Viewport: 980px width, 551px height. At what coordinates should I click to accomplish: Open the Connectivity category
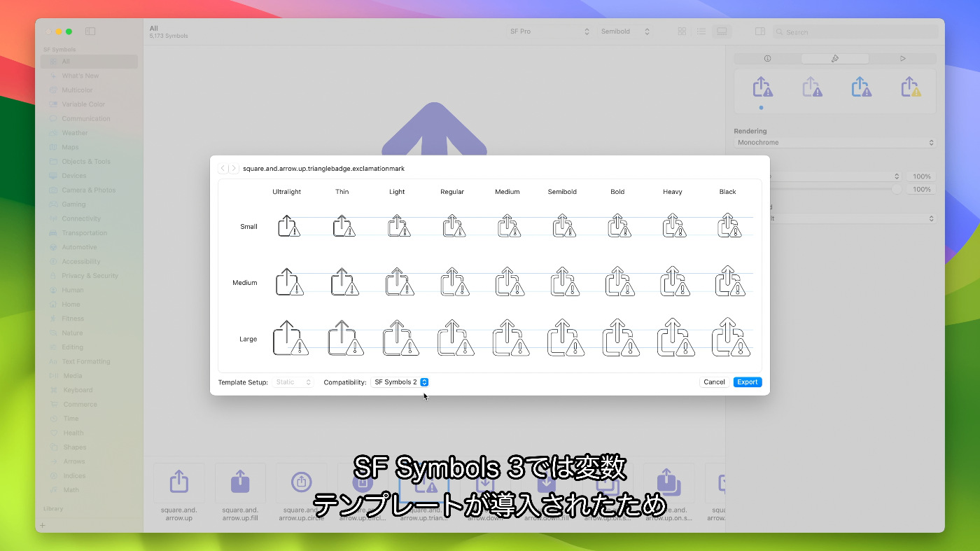pyautogui.click(x=89, y=218)
